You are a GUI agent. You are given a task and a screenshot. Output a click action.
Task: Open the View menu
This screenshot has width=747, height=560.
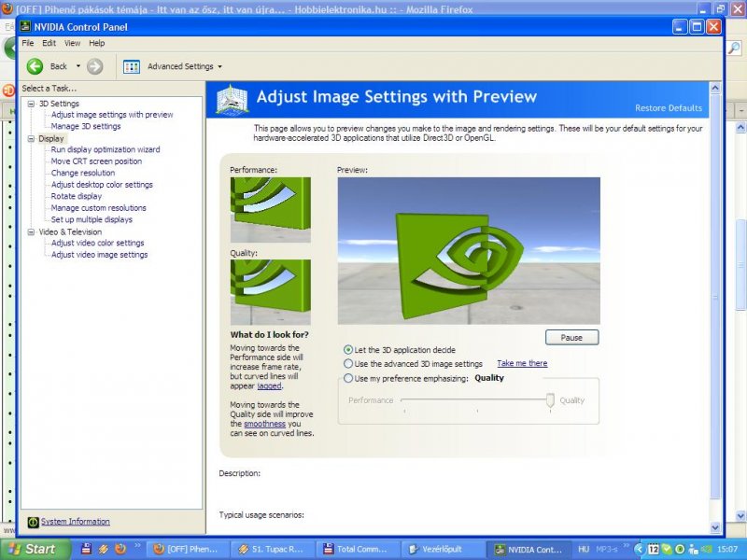coord(72,43)
